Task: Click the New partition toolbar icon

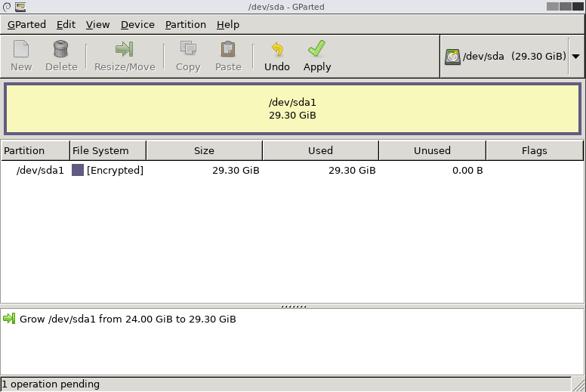Action: click(21, 48)
